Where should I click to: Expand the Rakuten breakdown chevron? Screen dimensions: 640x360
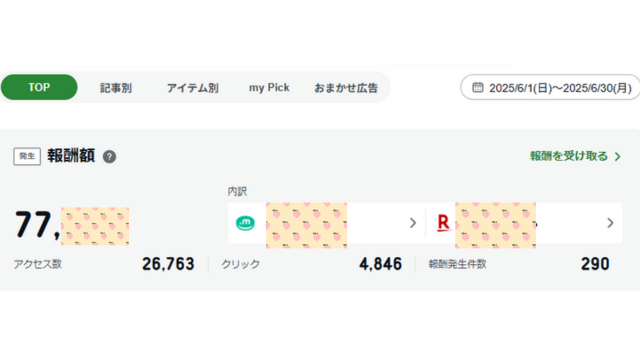[x=610, y=223]
